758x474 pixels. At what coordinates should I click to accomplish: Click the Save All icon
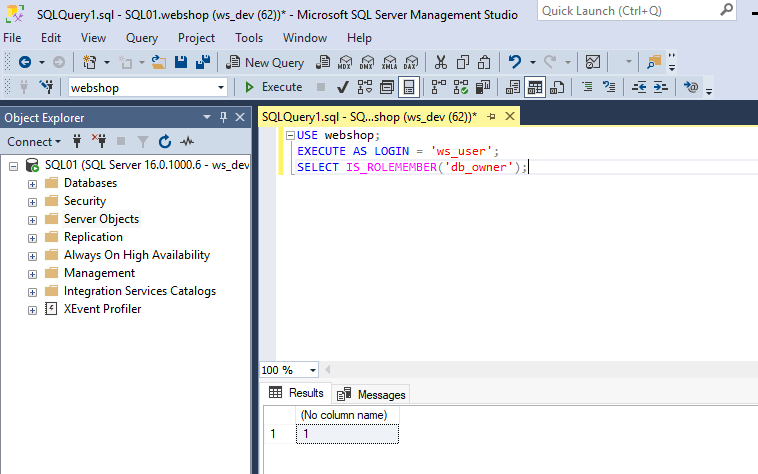coord(203,62)
